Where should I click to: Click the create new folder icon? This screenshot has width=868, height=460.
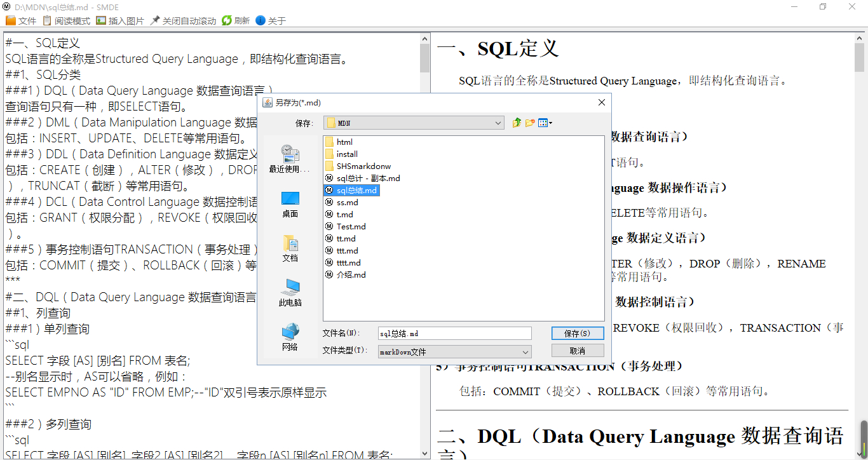530,123
